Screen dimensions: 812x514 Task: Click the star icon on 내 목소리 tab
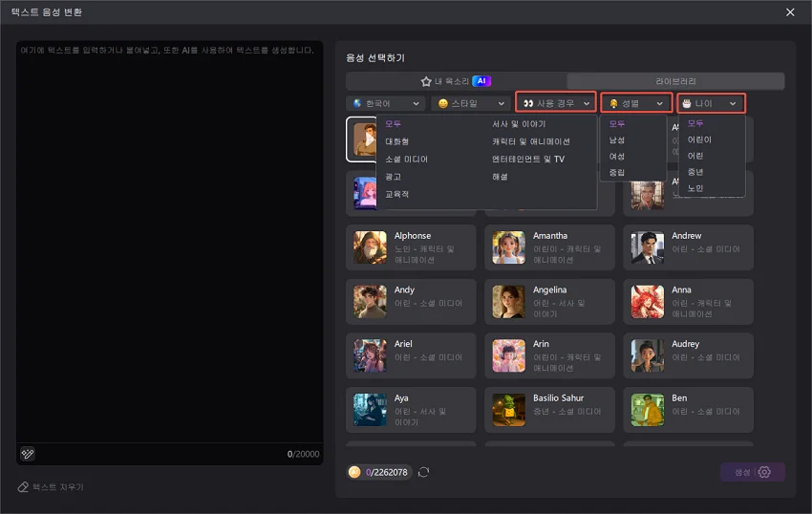[426, 81]
